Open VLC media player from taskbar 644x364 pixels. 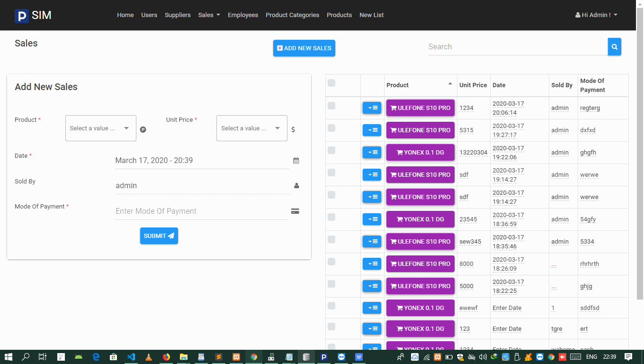tap(149, 357)
